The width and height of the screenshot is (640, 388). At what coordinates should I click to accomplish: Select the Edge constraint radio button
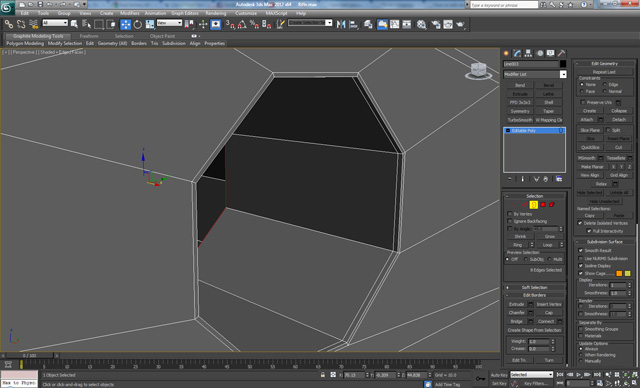click(x=605, y=84)
